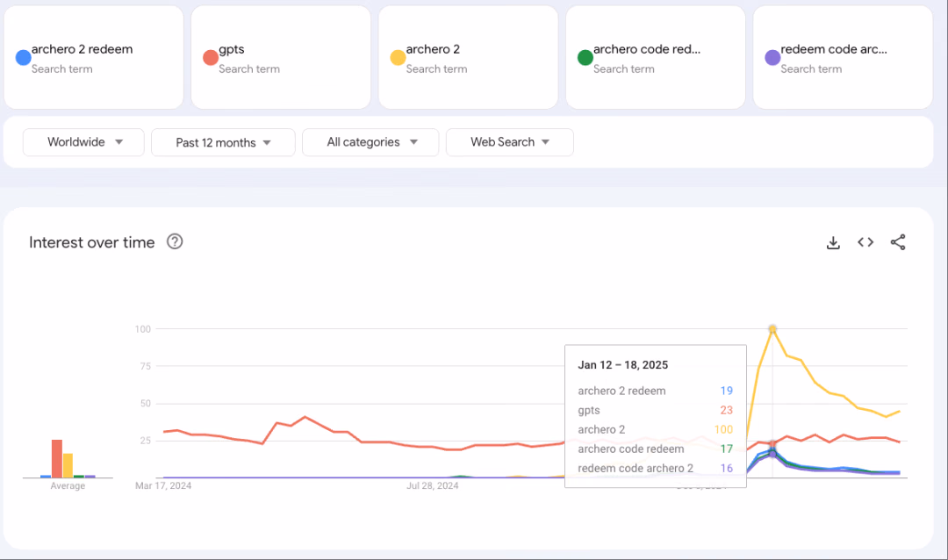Click the archero 2 redeem value 19

(726, 391)
